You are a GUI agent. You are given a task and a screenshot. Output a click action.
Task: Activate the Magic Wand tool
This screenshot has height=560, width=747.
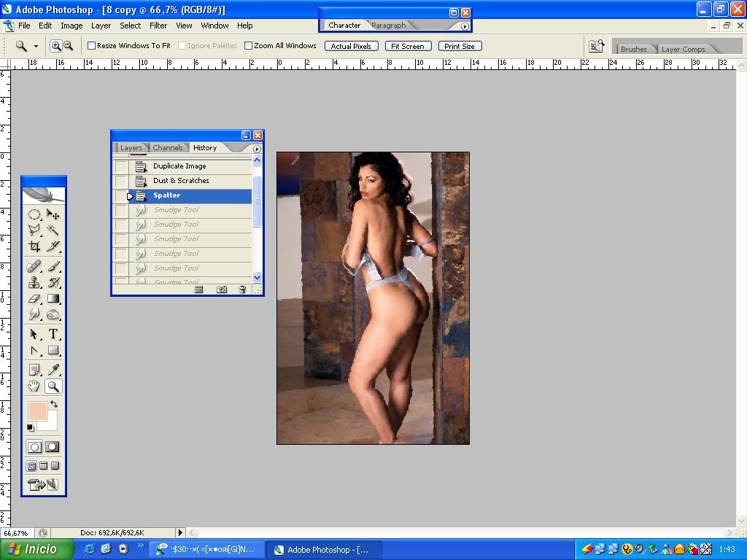pyautogui.click(x=53, y=230)
